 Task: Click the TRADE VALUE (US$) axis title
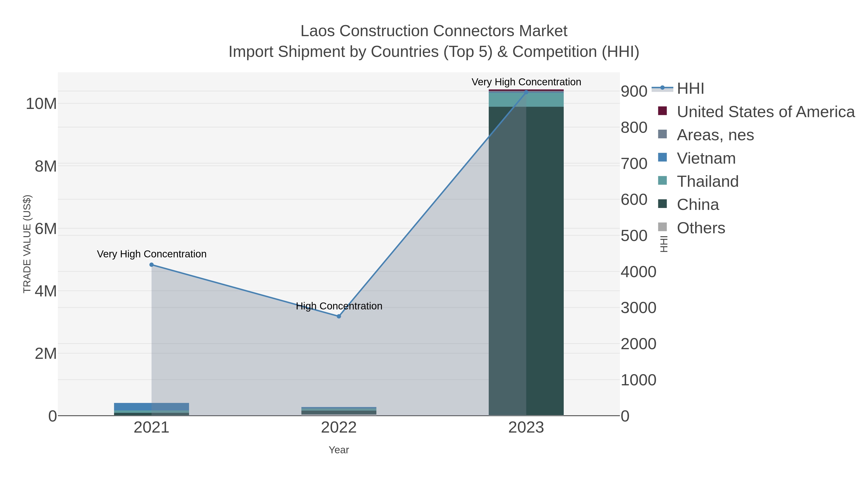pyautogui.click(x=27, y=244)
